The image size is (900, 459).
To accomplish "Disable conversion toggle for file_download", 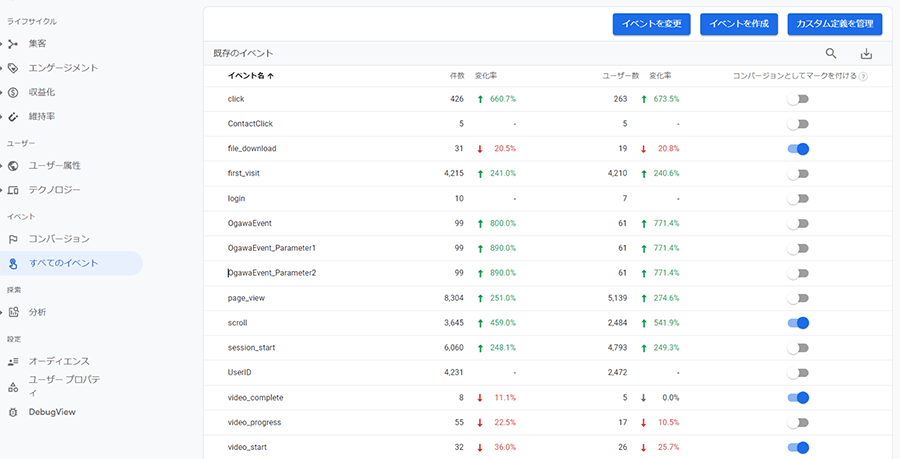I will [797, 149].
